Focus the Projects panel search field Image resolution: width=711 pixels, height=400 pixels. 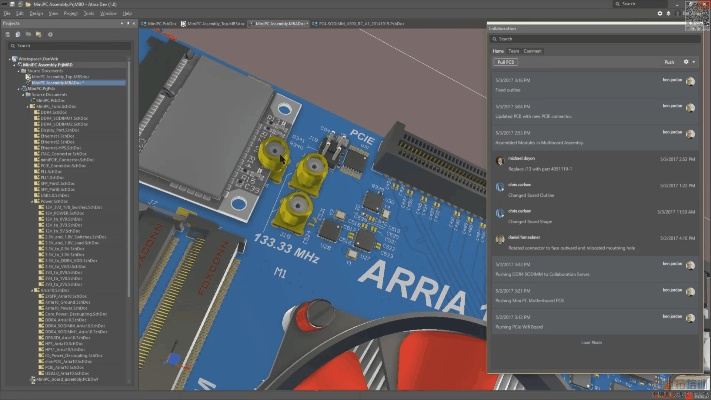pyautogui.click(x=70, y=46)
